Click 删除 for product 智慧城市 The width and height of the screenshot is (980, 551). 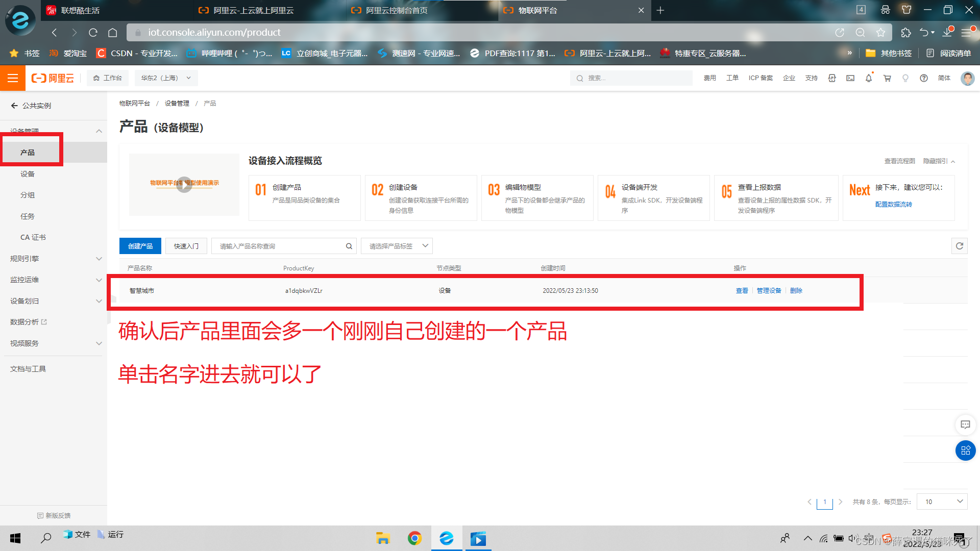coord(796,291)
